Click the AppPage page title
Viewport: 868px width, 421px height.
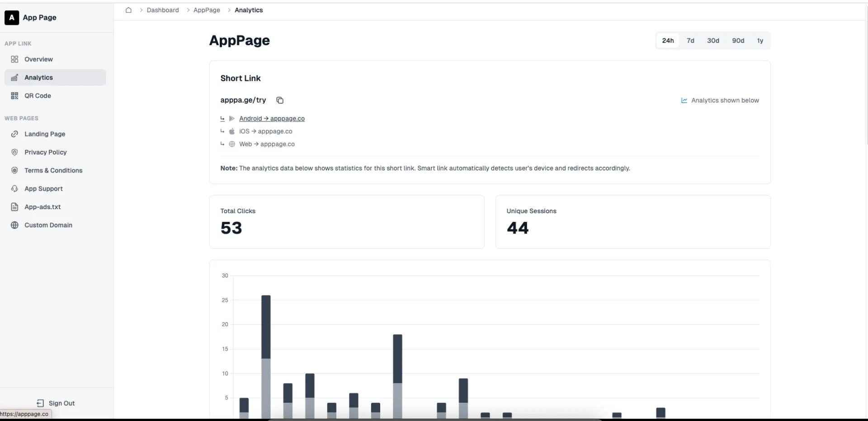pos(240,40)
